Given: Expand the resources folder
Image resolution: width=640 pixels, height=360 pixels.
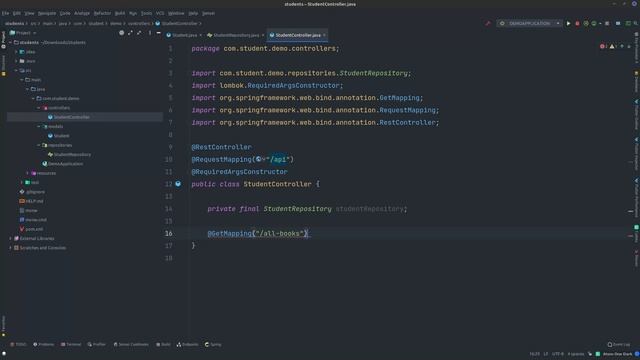Looking at the screenshot, I should 28,173.
